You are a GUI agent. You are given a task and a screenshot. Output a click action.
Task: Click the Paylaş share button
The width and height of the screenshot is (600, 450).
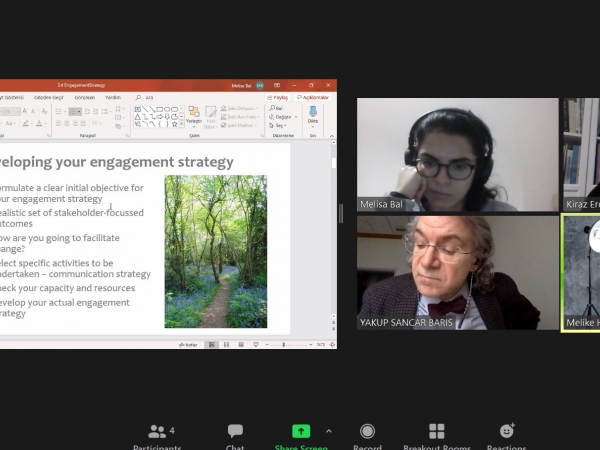coord(278,98)
